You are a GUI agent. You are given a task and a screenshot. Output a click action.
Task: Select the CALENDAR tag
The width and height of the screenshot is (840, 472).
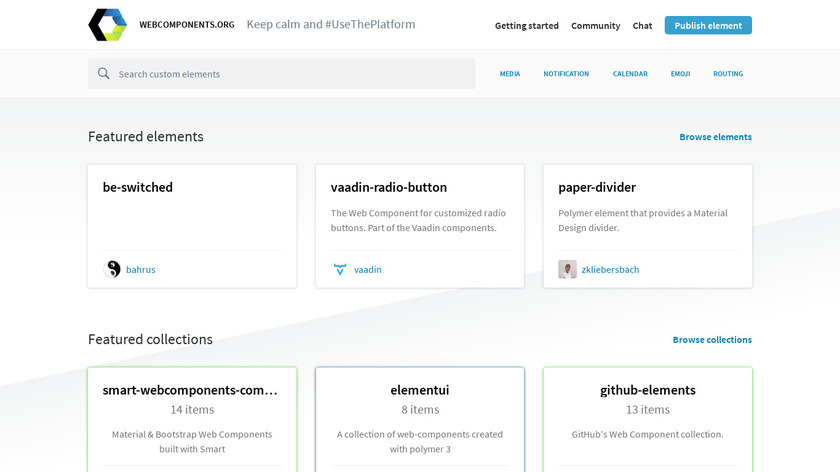[x=630, y=74]
